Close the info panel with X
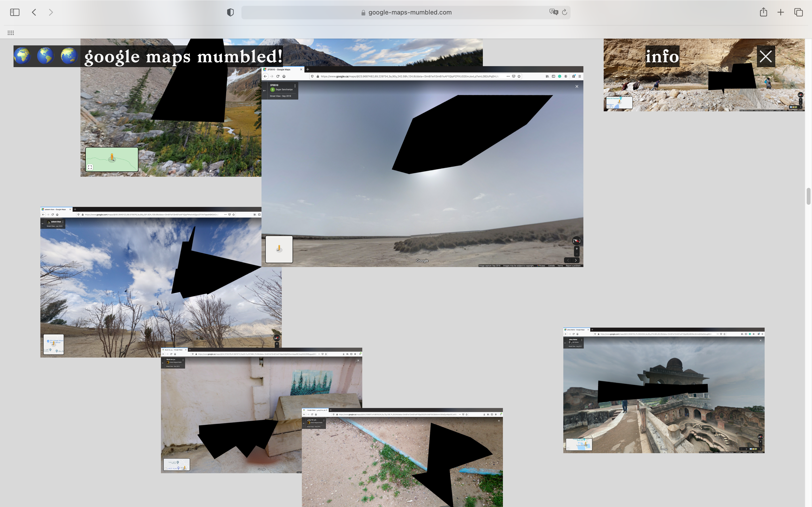Image resolution: width=812 pixels, height=507 pixels. pyautogui.click(x=766, y=56)
